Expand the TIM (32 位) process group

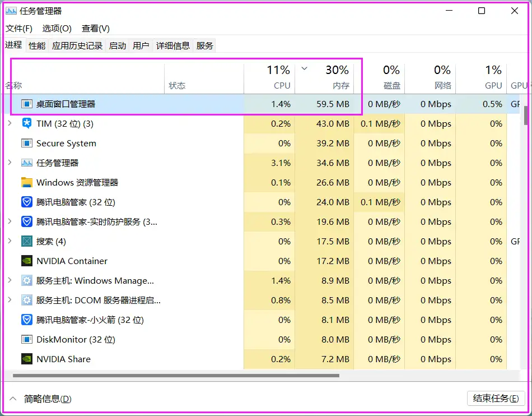click(10, 123)
